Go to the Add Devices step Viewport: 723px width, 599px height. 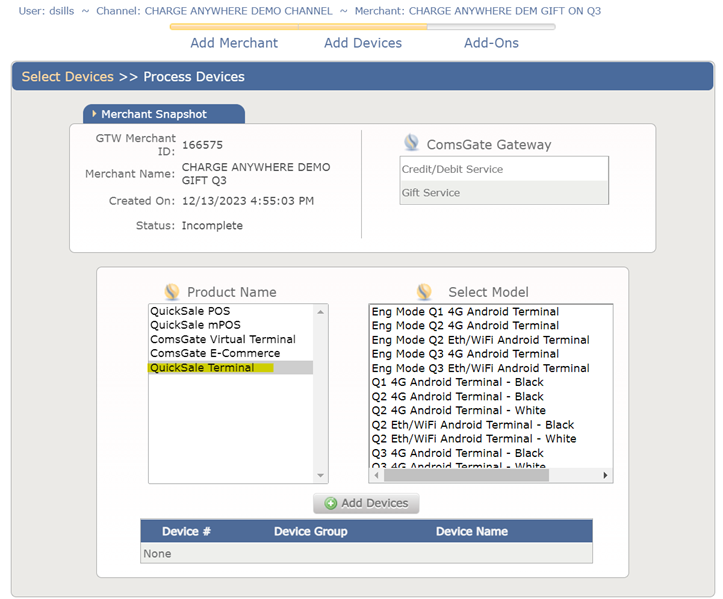coord(363,43)
